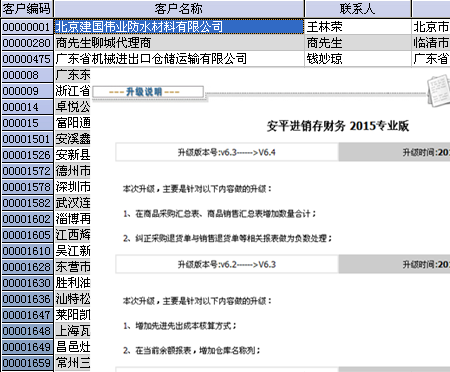Select customer code 00001648
This screenshot has height=372, width=450.
(x=27, y=331)
